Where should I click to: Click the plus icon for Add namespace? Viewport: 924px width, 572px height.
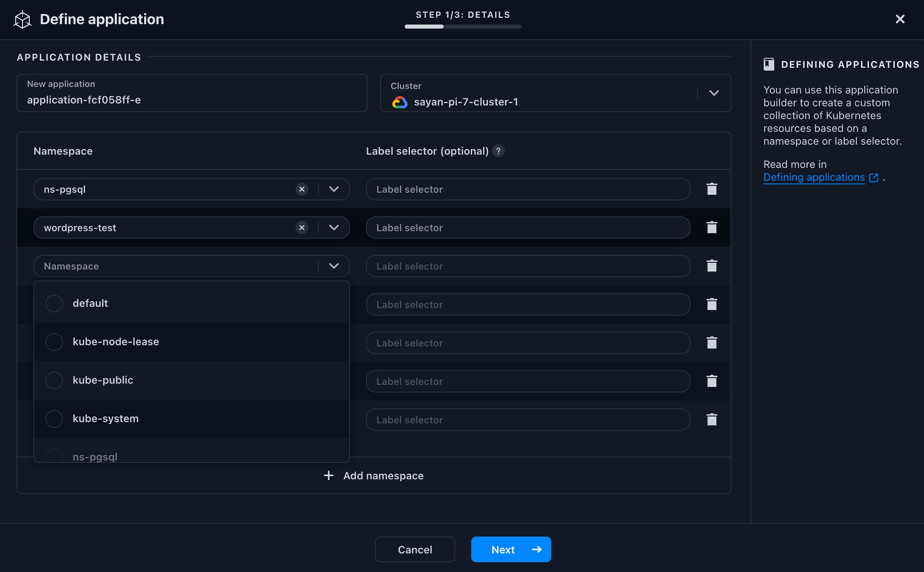click(x=328, y=476)
